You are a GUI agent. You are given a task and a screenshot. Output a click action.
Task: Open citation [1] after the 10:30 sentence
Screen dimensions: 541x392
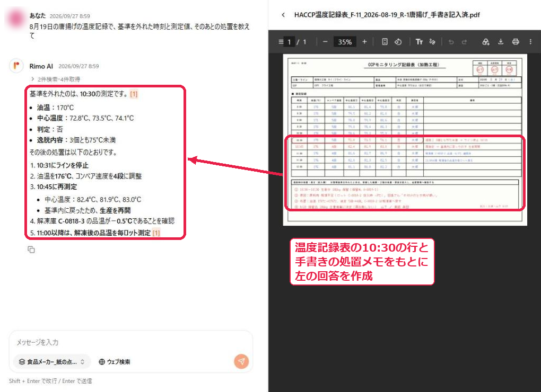[x=134, y=94]
